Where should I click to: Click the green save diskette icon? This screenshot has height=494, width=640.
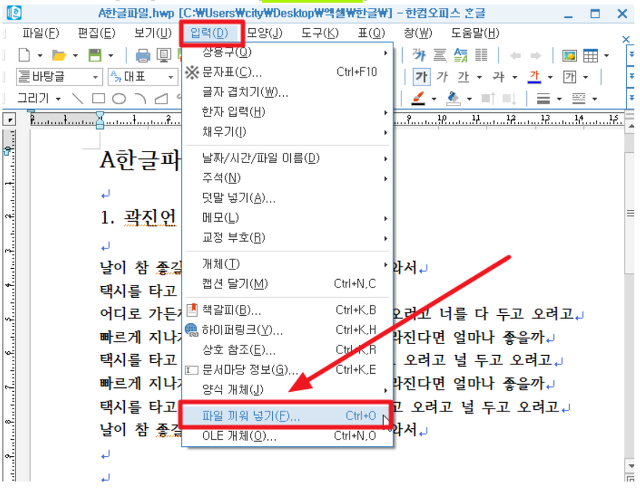(x=95, y=55)
